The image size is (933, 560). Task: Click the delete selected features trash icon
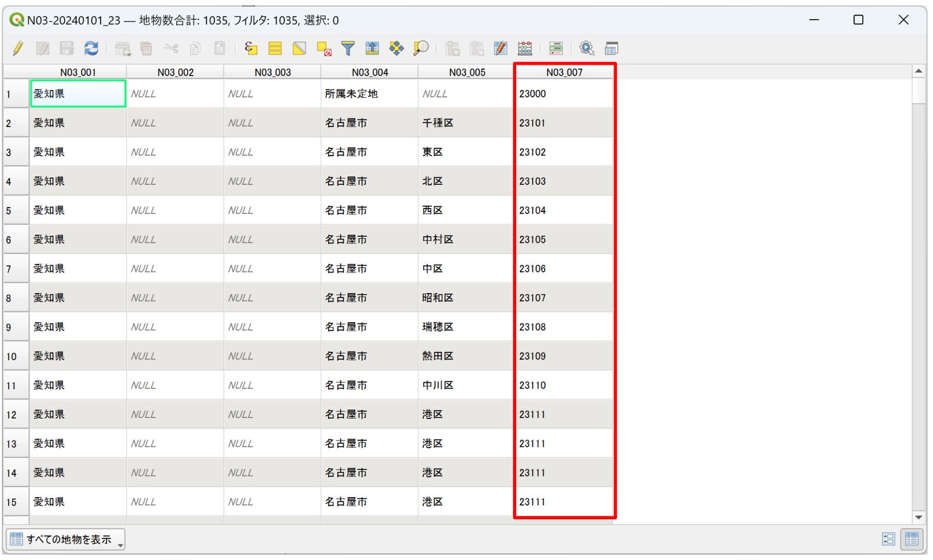pyautogui.click(x=146, y=48)
